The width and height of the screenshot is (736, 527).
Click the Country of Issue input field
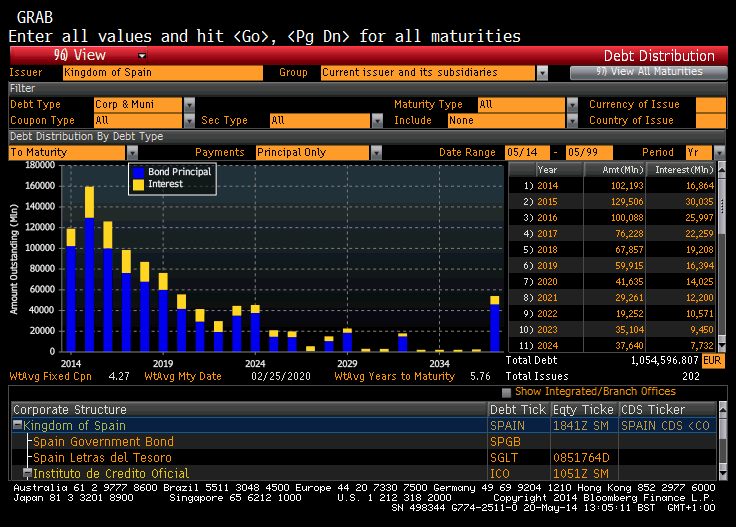[x=711, y=121]
